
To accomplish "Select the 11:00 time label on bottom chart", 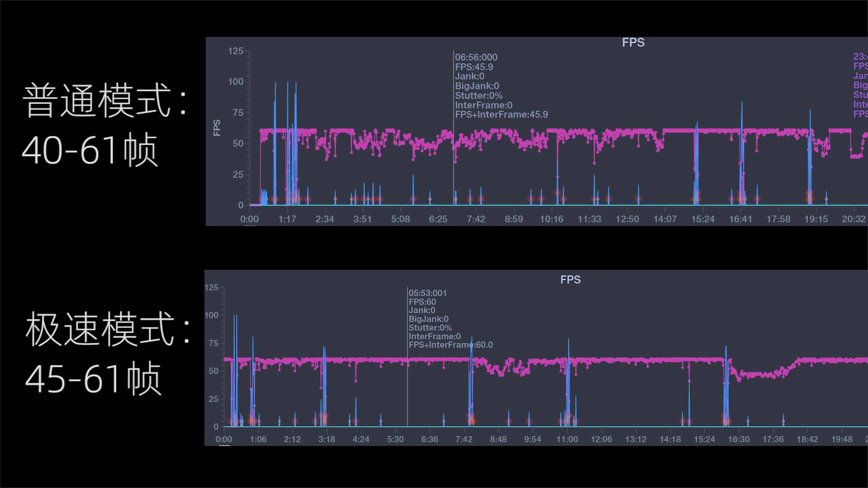I will pyautogui.click(x=567, y=439).
